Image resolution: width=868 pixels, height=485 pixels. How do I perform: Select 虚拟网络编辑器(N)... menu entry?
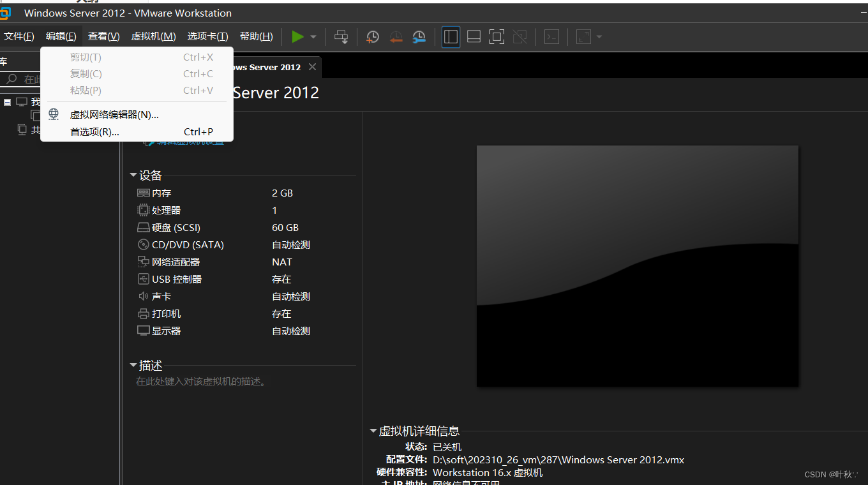coord(137,115)
